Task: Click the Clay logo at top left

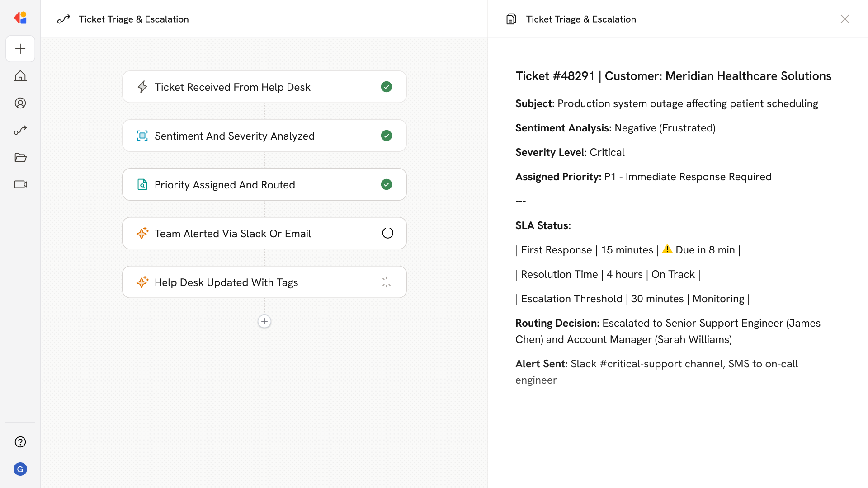Action: coord(20,17)
